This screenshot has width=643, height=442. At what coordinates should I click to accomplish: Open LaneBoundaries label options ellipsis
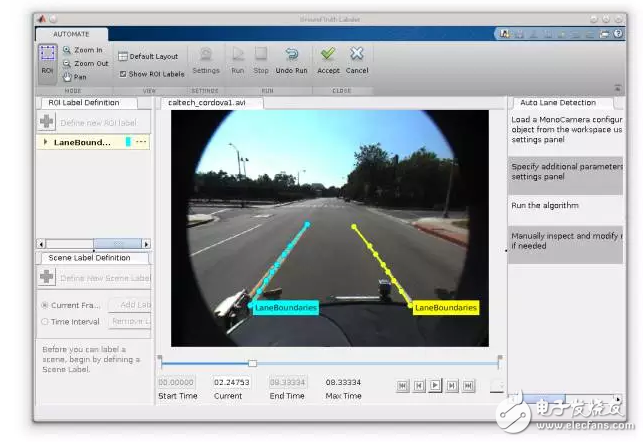141,142
